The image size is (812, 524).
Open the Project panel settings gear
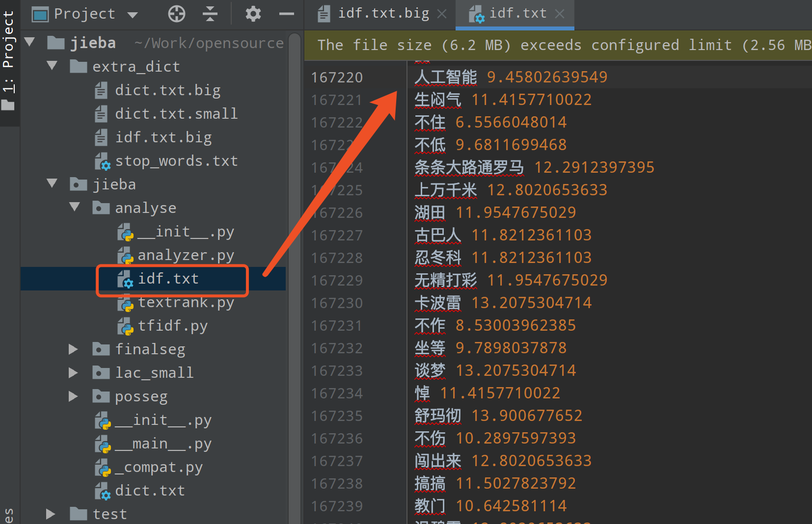(x=253, y=14)
